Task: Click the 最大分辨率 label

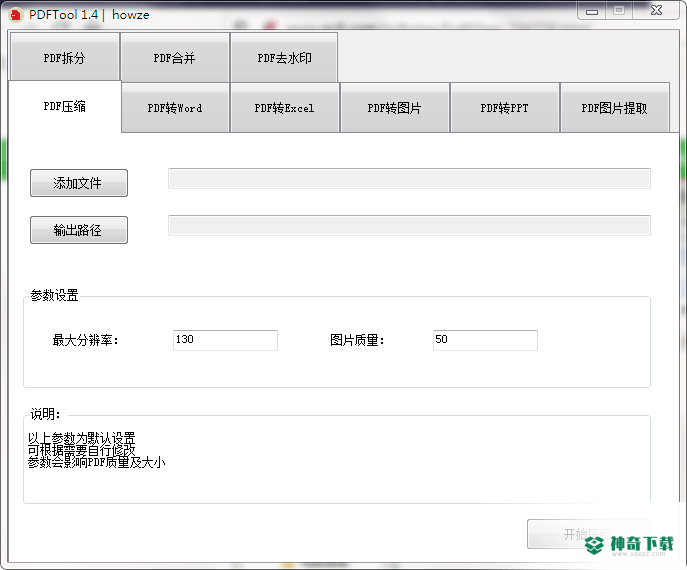Action: coord(85,340)
